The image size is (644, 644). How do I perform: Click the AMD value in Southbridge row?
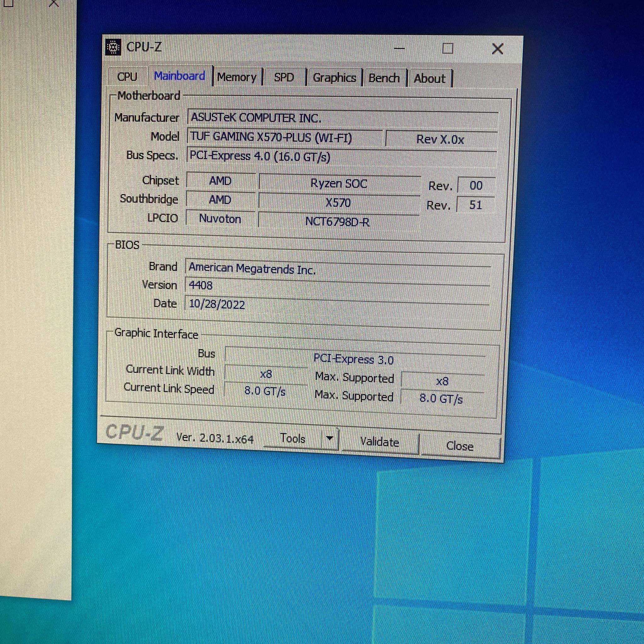[x=220, y=200]
